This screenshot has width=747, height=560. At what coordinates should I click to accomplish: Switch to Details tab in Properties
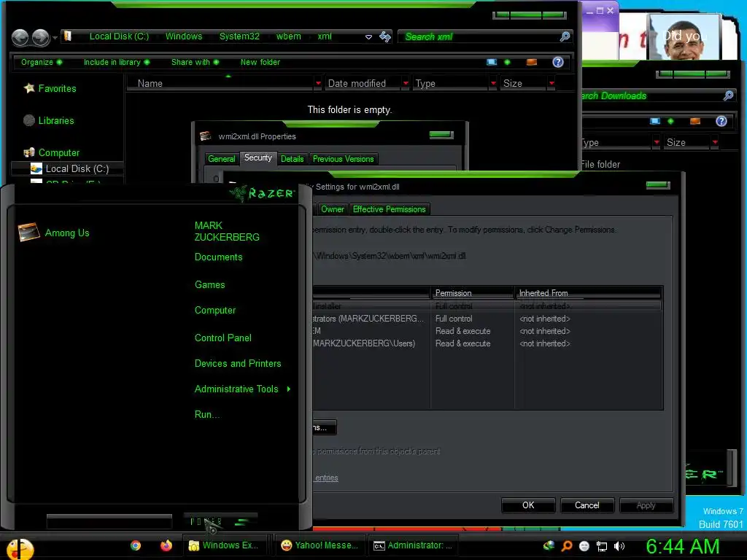click(292, 159)
